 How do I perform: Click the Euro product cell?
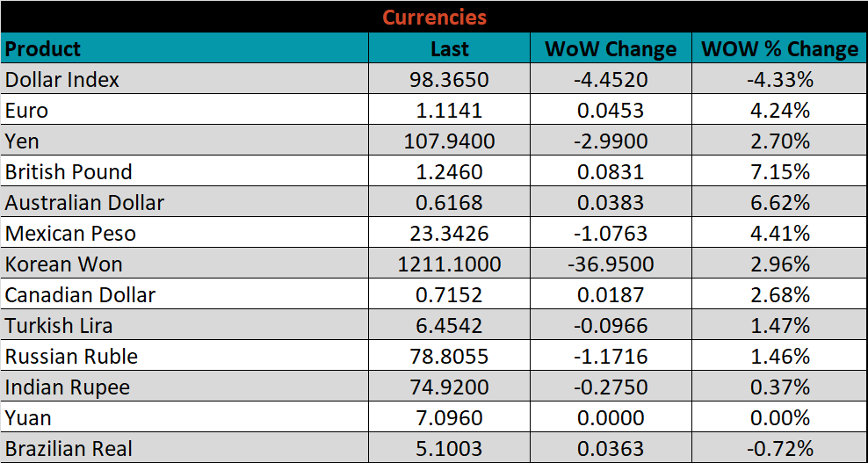pos(27,111)
